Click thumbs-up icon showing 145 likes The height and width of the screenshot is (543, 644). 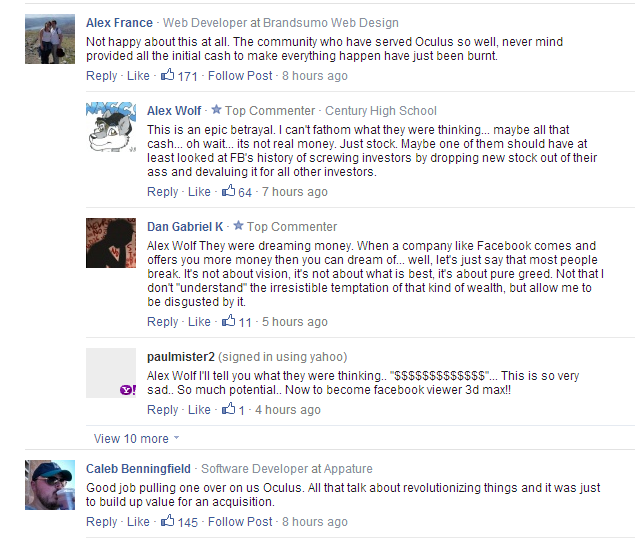168,520
